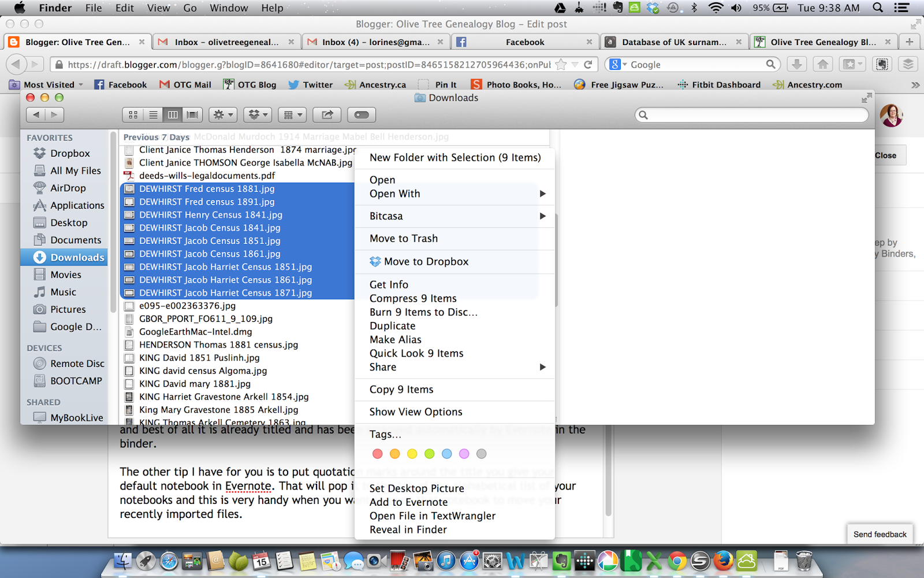The image size is (924, 578).
Task: Switch Finder to column view
Action: click(x=173, y=115)
